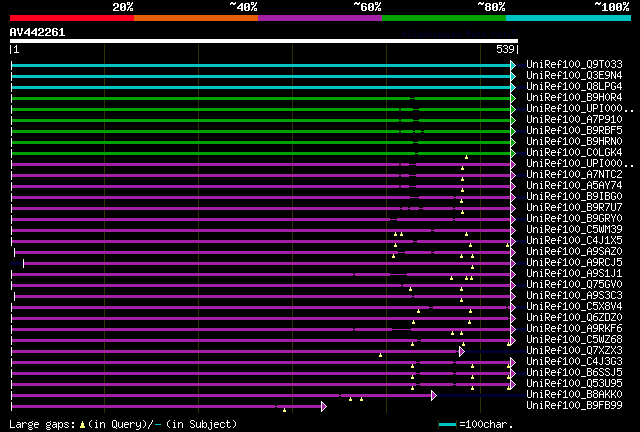
Task: Click the green arrowhead of the A7P910 row
Action: [513, 120]
